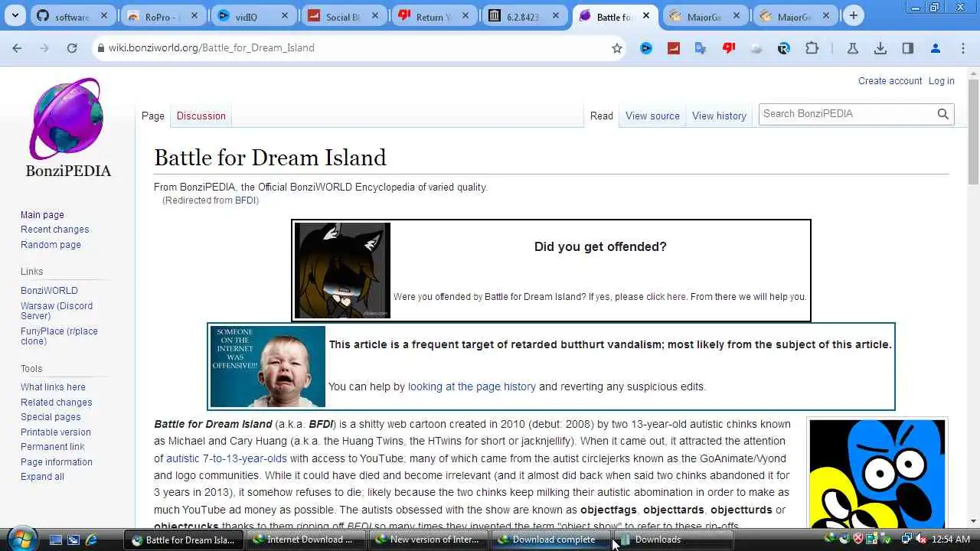Image resolution: width=980 pixels, height=551 pixels.
Task: Open What links here tool
Action: (53, 387)
